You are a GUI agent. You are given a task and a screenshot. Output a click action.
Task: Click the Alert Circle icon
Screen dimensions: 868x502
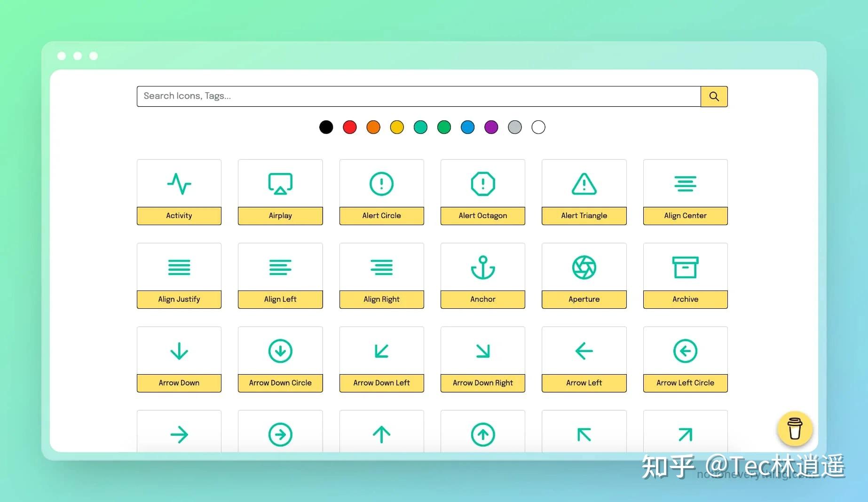pos(381,184)
